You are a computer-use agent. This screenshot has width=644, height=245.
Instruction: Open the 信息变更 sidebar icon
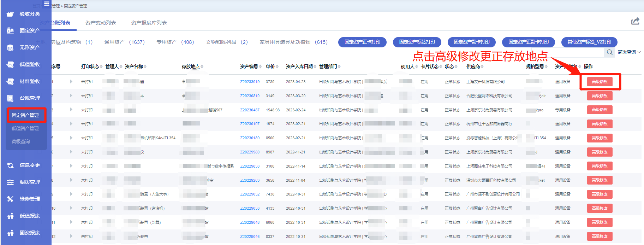10,165
